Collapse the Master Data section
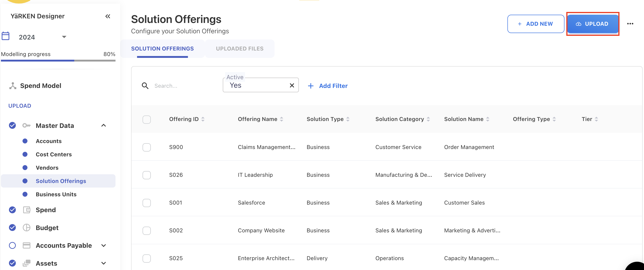The height and width of the screenshot is (270, 644). pyautogui.click(x=104, y=126)
